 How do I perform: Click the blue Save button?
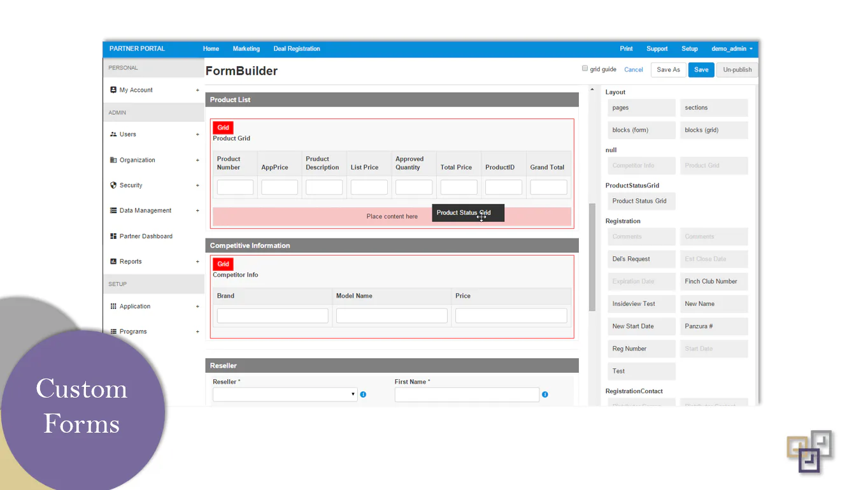[701, 69]
